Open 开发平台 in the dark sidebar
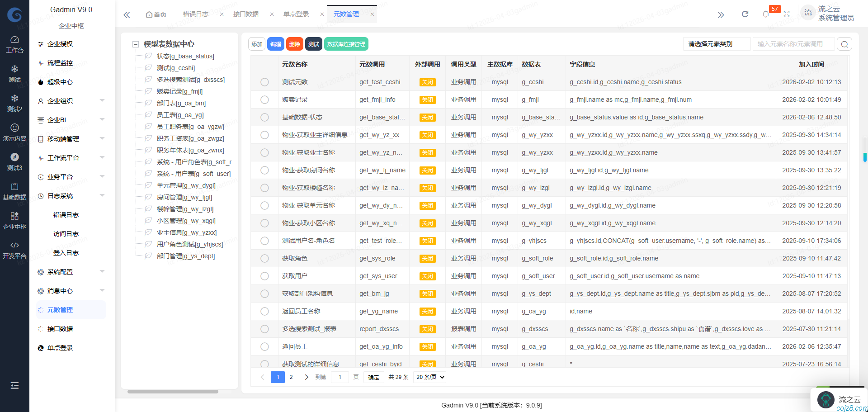This screenshot has width=868, height=412. (x=14, y=250)
